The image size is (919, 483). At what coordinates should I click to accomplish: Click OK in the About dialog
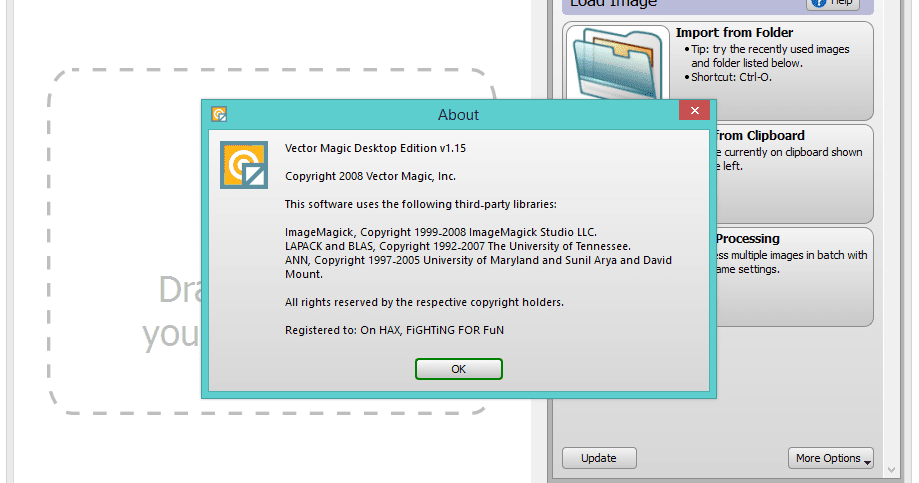(458, 369)
